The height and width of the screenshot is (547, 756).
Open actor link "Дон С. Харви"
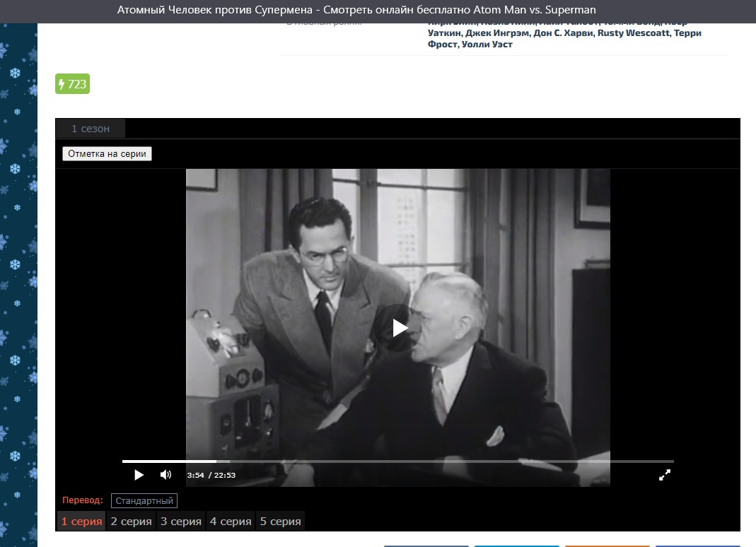coord(563,33)
